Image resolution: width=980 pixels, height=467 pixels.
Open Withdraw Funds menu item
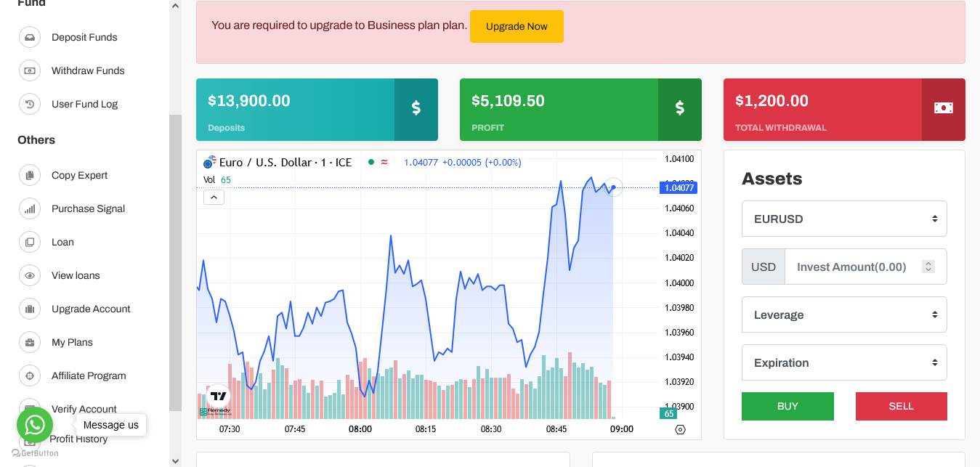(88, 70)
